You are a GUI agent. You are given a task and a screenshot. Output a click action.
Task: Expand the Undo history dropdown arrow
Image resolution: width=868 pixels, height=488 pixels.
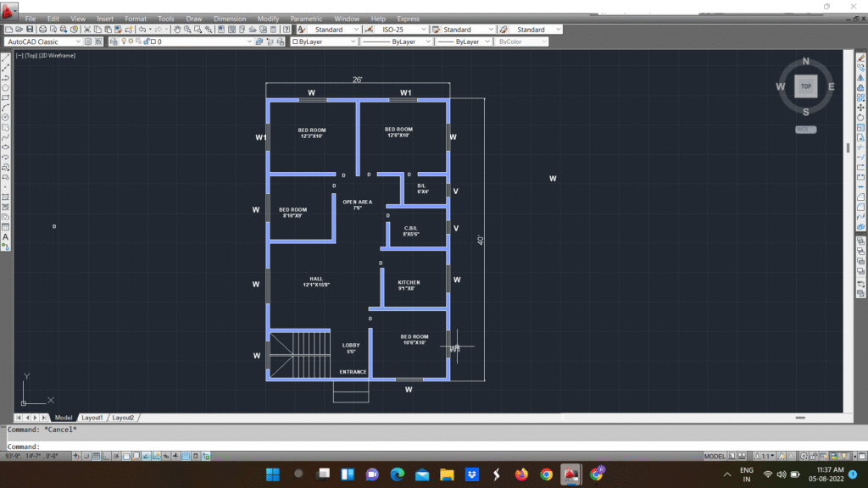(150, 30)
